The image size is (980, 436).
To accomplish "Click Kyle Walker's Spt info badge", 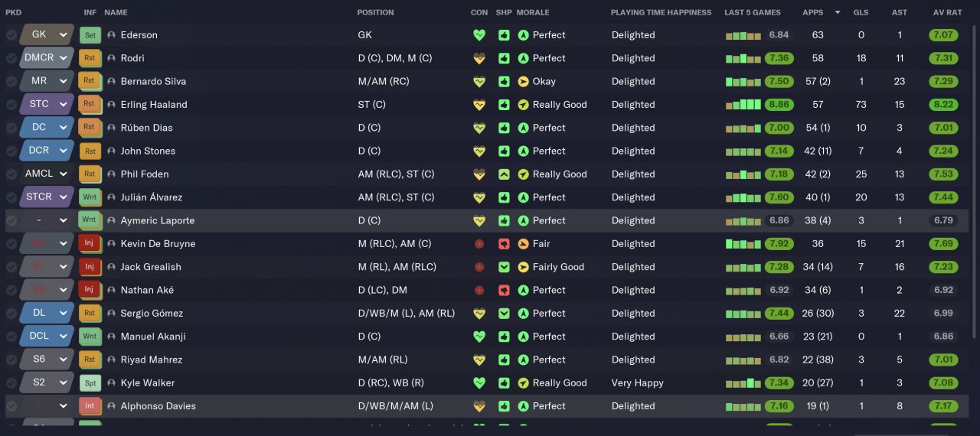I will click(x=90, y=383).
